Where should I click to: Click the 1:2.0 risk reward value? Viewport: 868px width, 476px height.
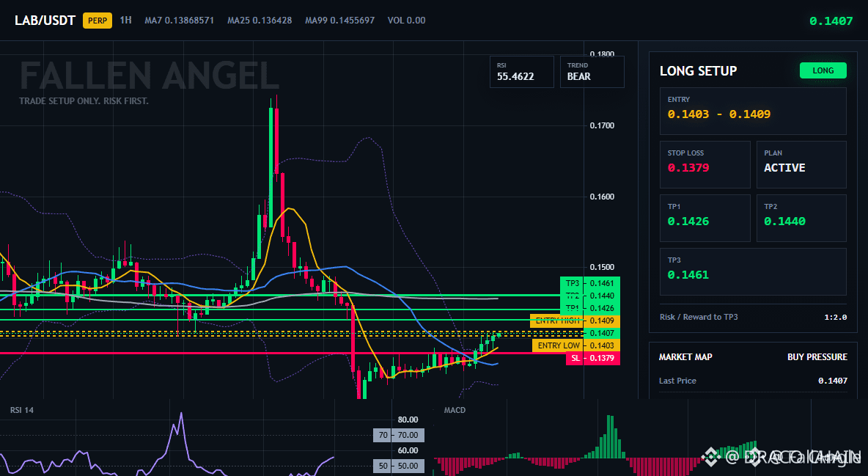836,318
